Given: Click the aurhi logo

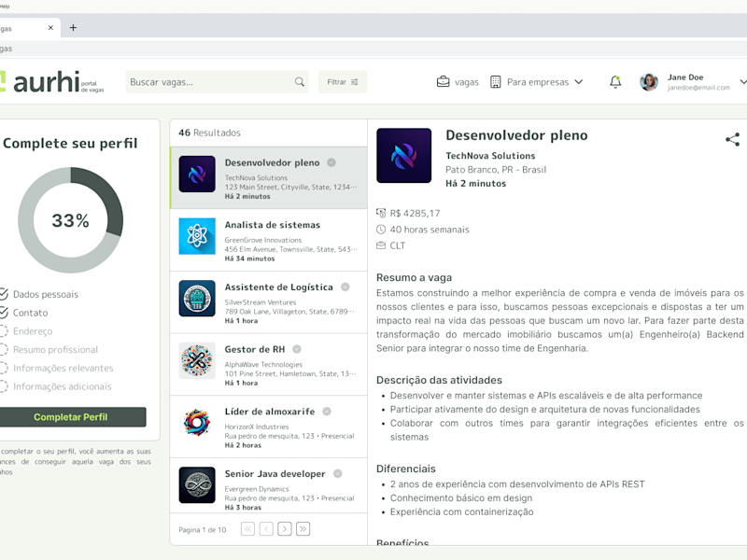Looking at the screenshot, I should tap(51, 82).
